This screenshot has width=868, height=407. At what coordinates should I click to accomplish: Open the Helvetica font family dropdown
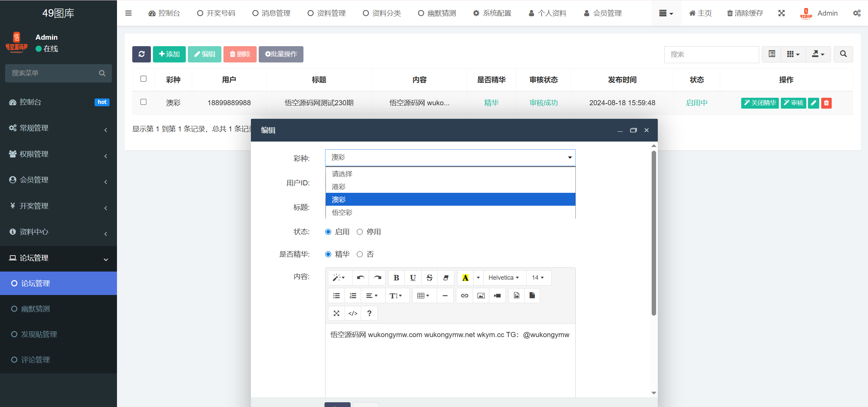pos(504,278)
